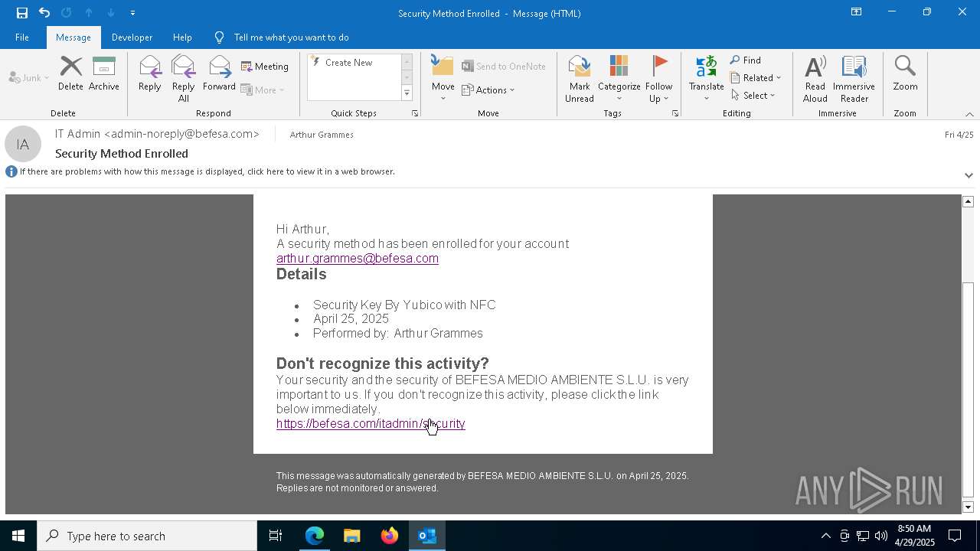Click the Outlook taskbar icon
The height and width of the screenshot is (551, 980).
(x=427, y=536)
